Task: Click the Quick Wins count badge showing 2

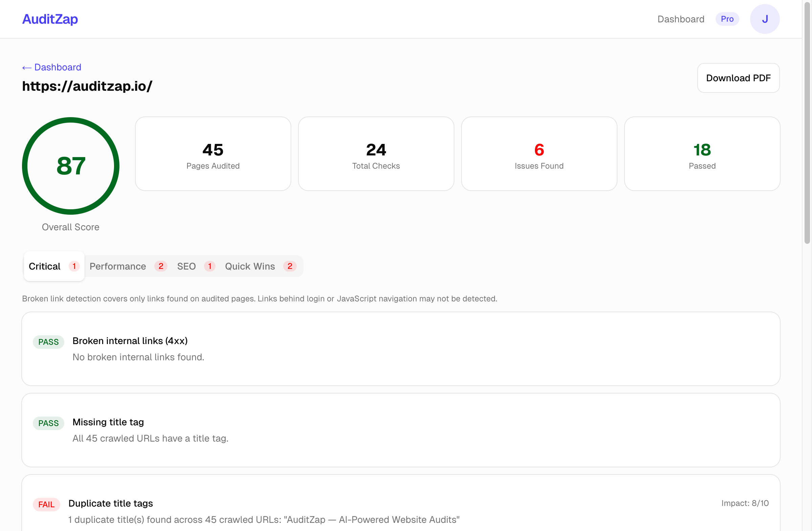Action: (290, 266)
